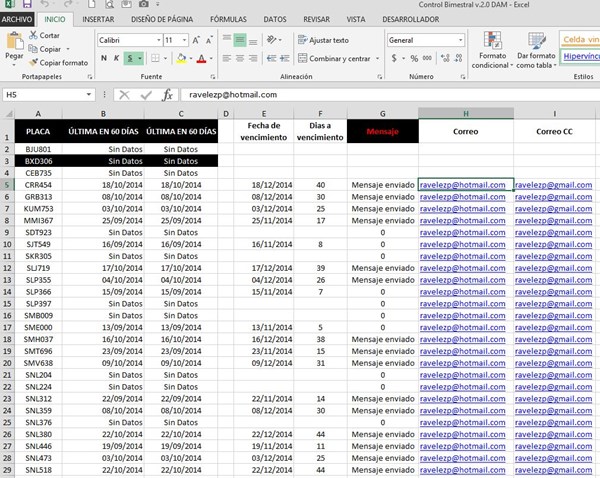
Task: Click the email link in cell H6
Action: point(462,197)
